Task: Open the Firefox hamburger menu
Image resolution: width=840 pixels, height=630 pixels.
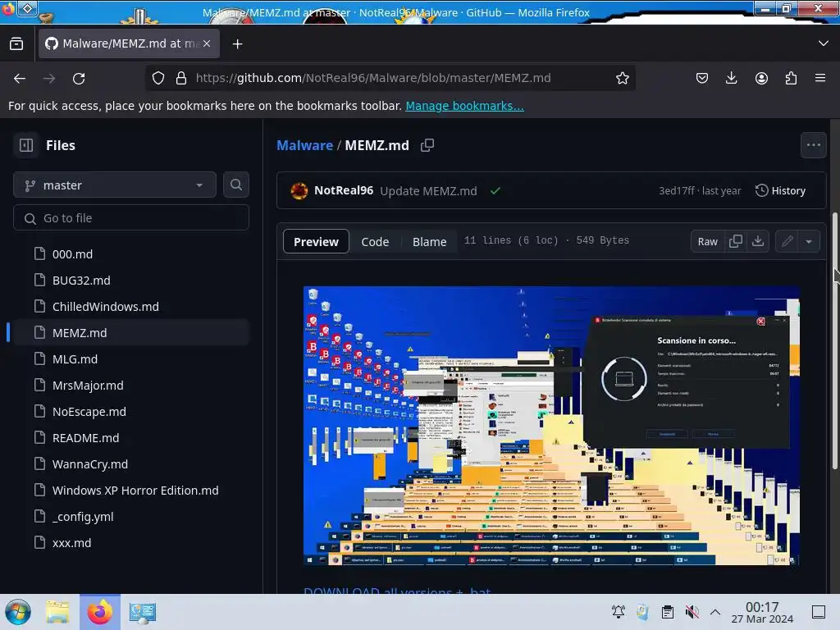Action: [820, 78]
